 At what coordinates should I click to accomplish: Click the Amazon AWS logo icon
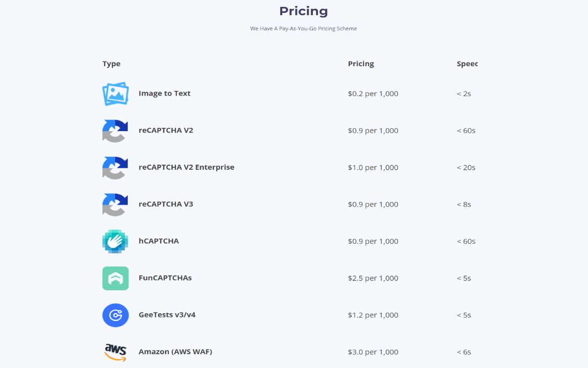(115, 352)
